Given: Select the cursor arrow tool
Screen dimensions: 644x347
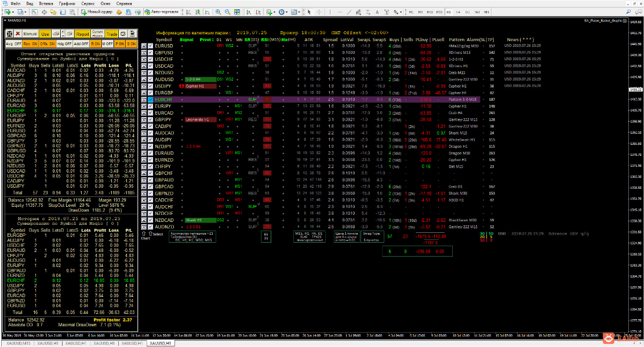Looking at the screenshot, I should tap(309, 12).
